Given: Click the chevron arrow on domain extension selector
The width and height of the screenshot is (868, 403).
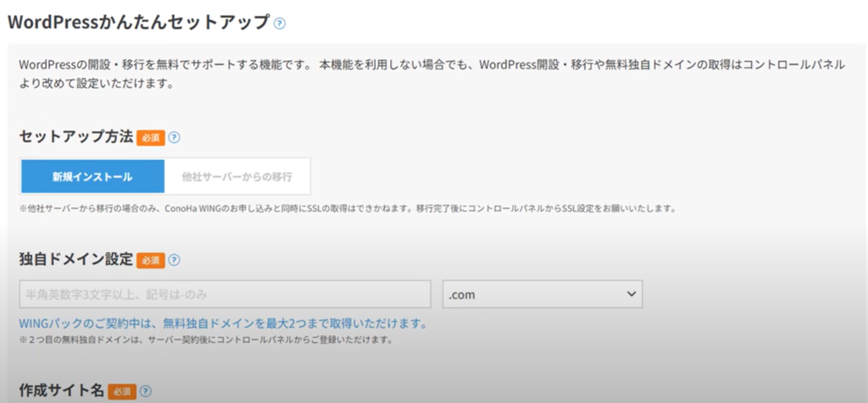Looking at the screenshot, I should pos(631,294).
